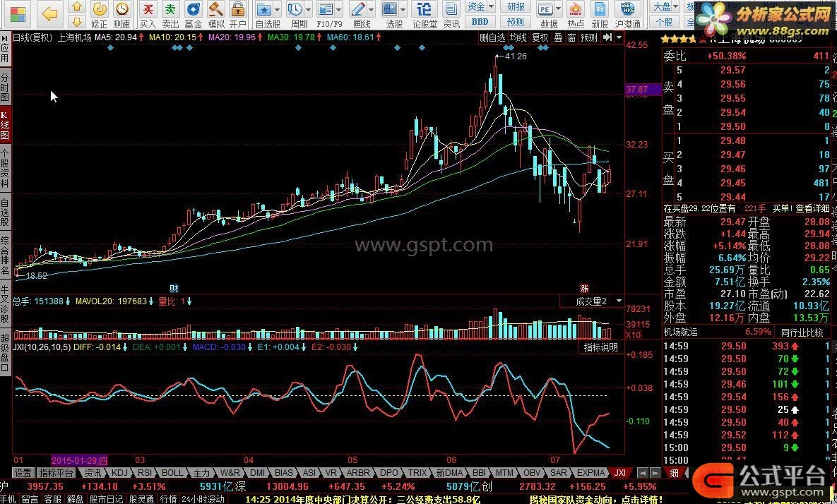Expand the 自选股 dropdown arrow

click(277, 9)
